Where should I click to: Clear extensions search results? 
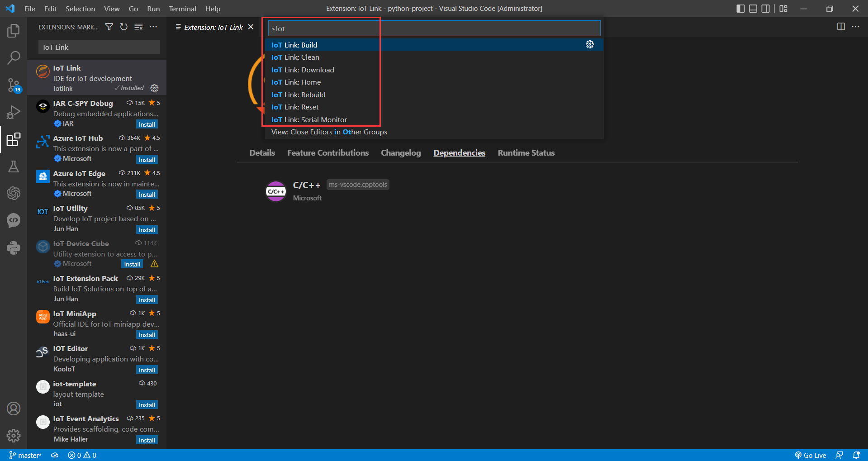coord(138,27)
